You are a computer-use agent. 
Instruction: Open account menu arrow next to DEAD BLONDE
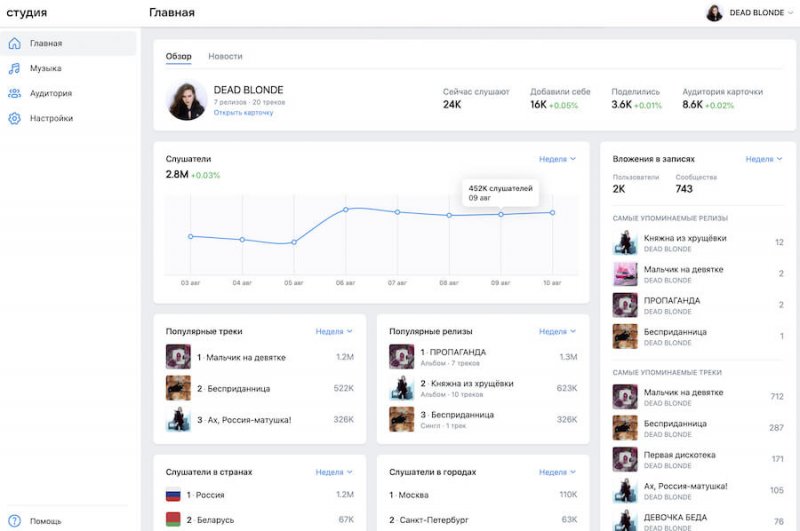pos(789,13)
